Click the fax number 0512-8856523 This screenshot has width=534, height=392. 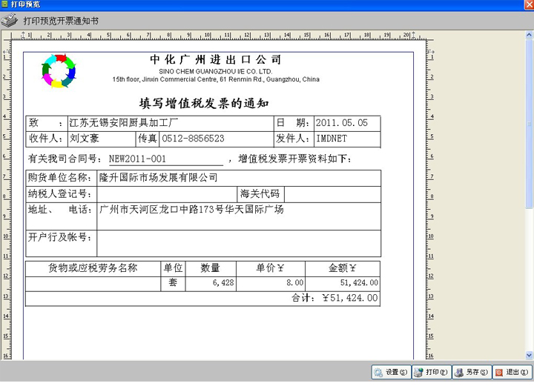(x=193, y=138)
